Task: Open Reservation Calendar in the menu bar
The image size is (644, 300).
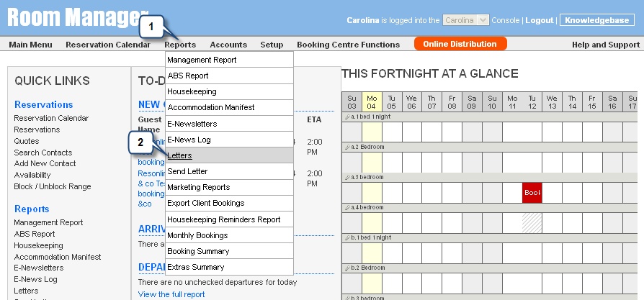Action: [108, 45]
